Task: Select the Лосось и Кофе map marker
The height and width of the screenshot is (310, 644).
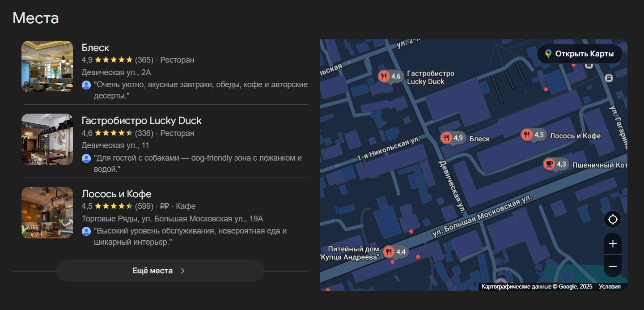Action: pyautogui.click(x=527, y=135)
